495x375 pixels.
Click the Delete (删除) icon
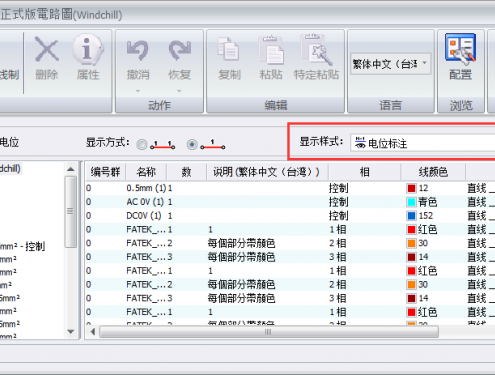[x=47, y=49]
